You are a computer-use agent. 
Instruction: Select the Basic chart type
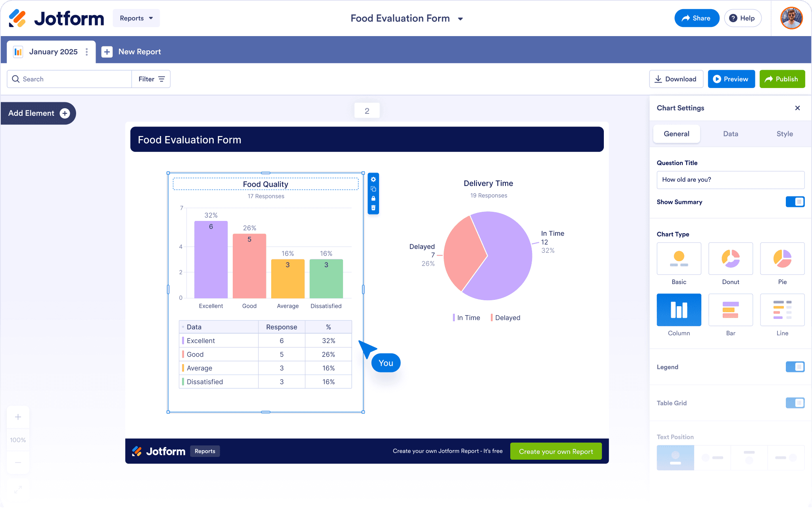click(679, 259)
